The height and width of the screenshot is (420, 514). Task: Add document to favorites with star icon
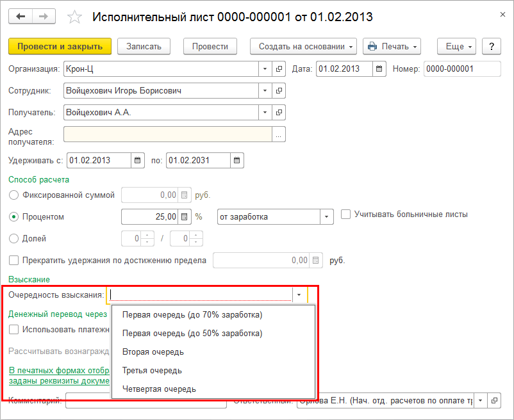click(74, 17)
